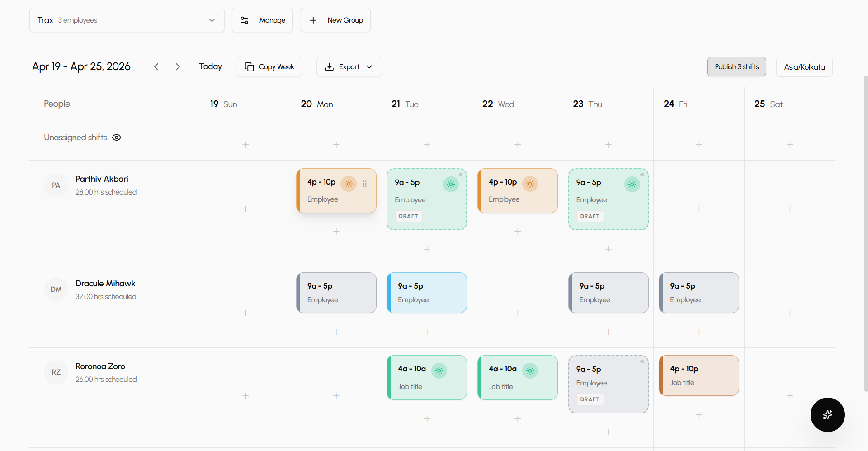Click the download icon inside the Export button
Viewport: 868px width, 451px height.
click(330, 66)
